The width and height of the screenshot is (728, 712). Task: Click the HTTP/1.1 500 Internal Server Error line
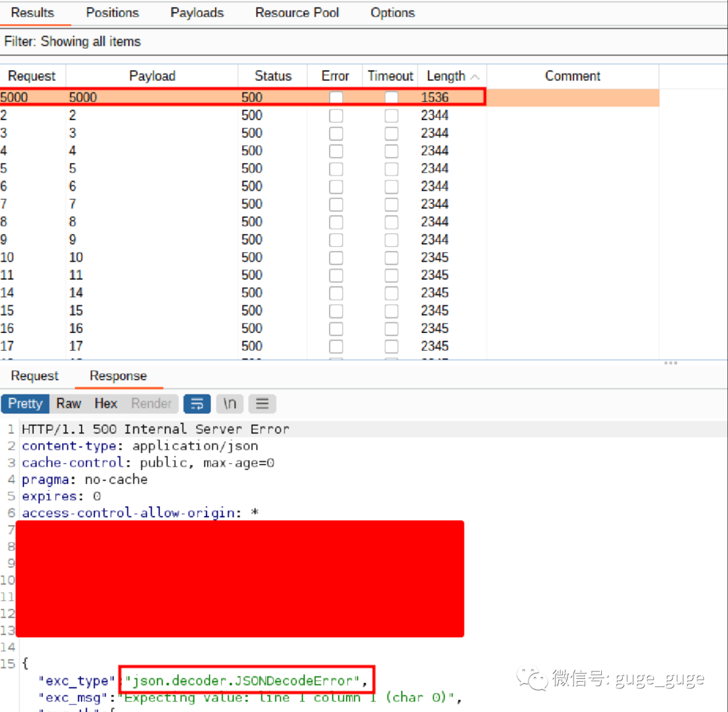click(x=156, y=429)
